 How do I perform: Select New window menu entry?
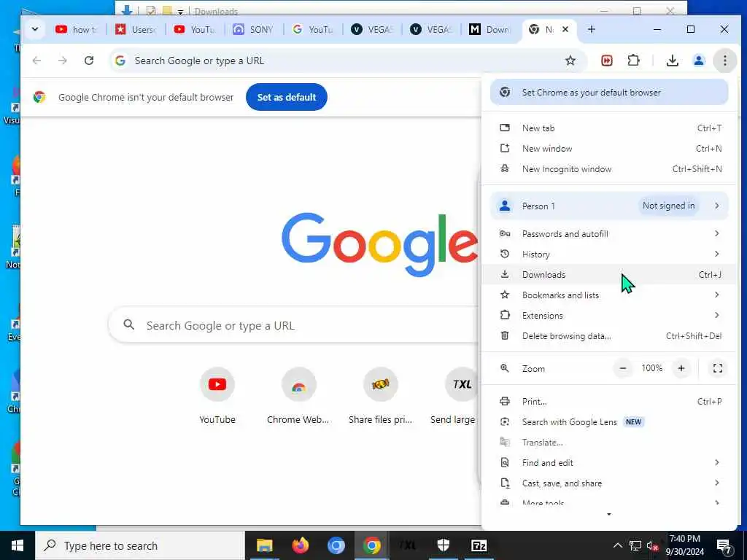click(x=609, y=149)
